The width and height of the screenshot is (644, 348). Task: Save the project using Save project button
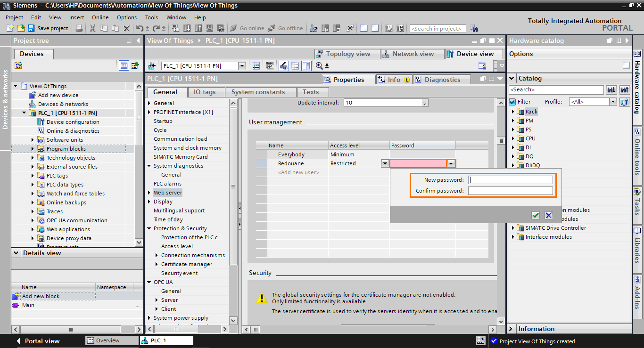[x=48, y=28]
